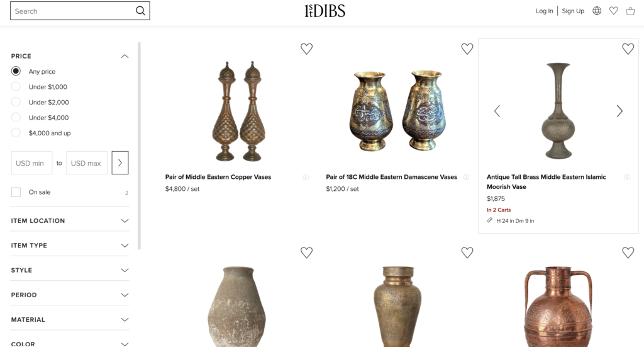Click the filter sidebar scrollbar

(x=139, y=145)
